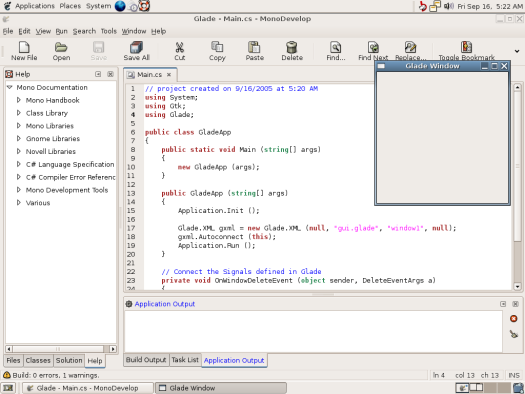Close the Help pad with its X icon

pyautogui.click(x=110, y=74)
